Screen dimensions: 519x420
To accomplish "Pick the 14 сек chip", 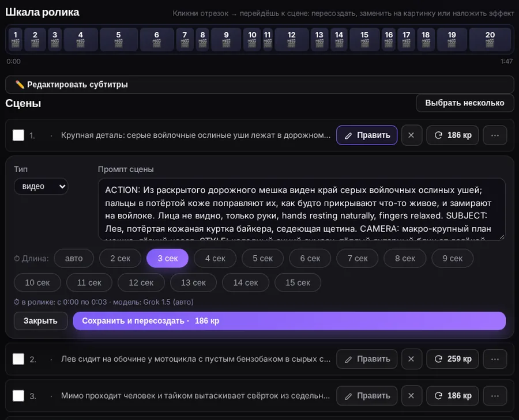I will pos(246,283).
